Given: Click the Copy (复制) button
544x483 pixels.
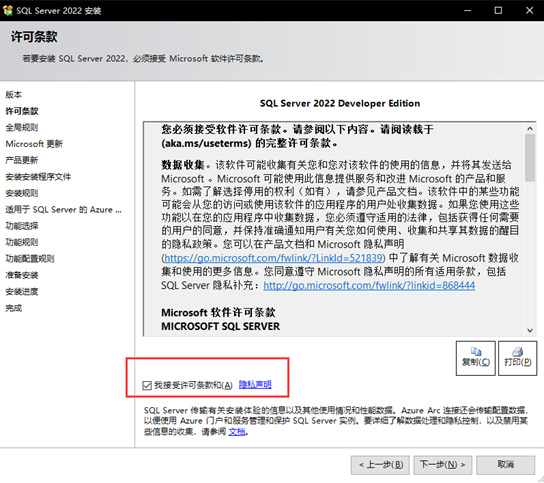Looking at the screenshot, I should click(x=475, y=358).
